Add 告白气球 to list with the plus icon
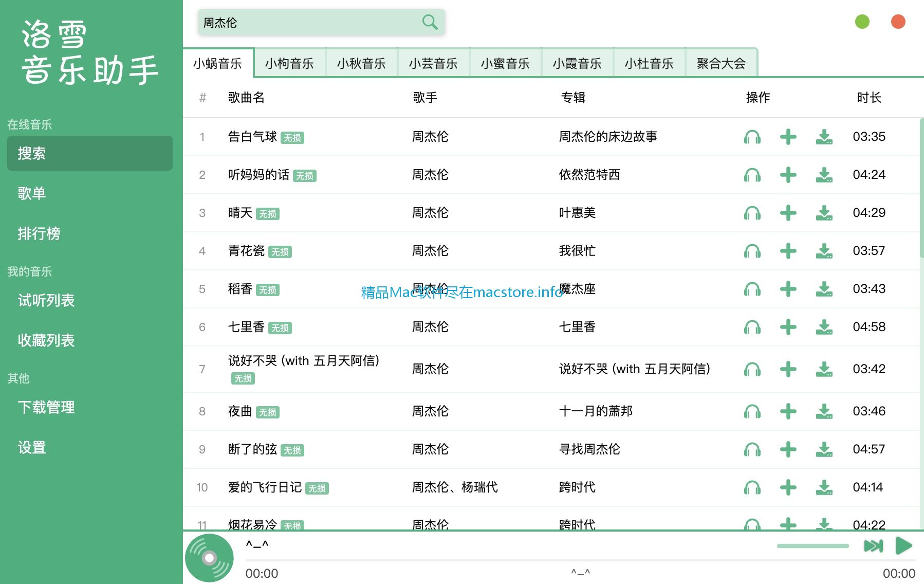 point(788,137)
